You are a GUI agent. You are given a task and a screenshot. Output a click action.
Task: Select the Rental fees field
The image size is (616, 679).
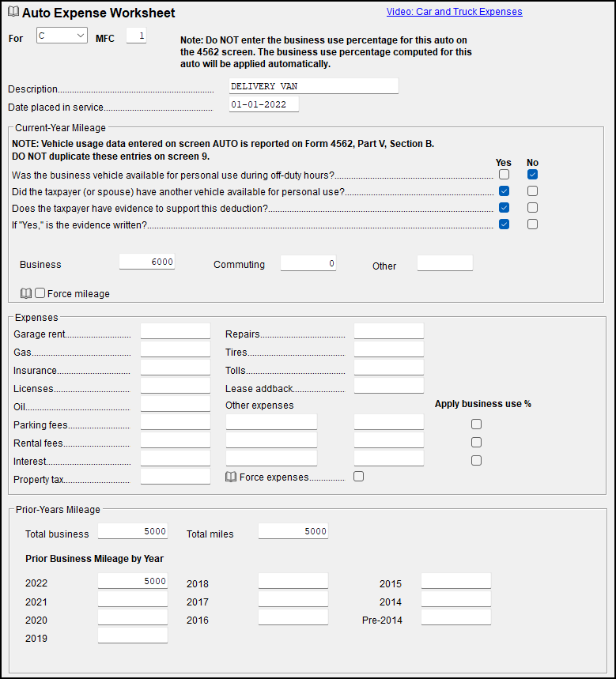tap(176, 440)
